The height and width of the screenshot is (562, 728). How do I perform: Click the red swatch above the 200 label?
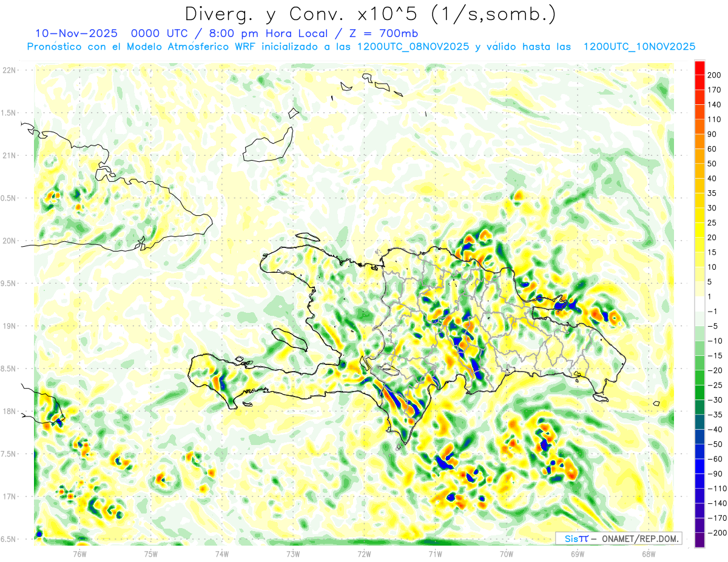[x=699, y=68]
